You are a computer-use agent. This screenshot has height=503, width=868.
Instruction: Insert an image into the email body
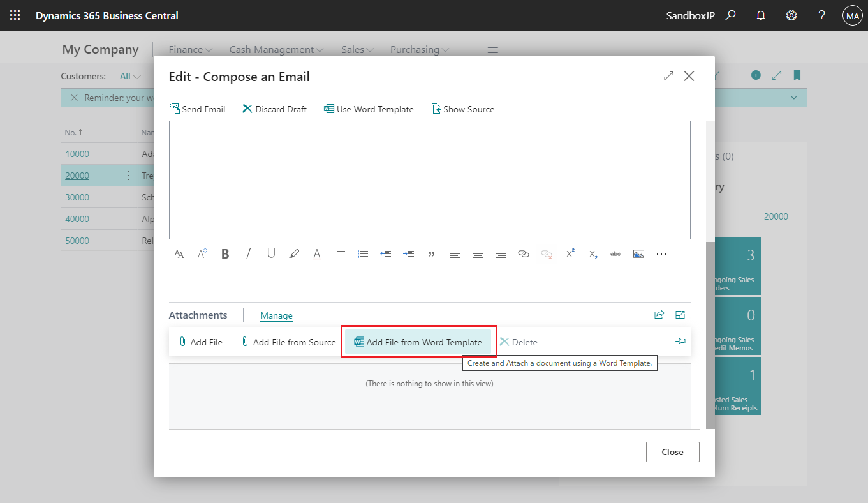coord(638,253)
